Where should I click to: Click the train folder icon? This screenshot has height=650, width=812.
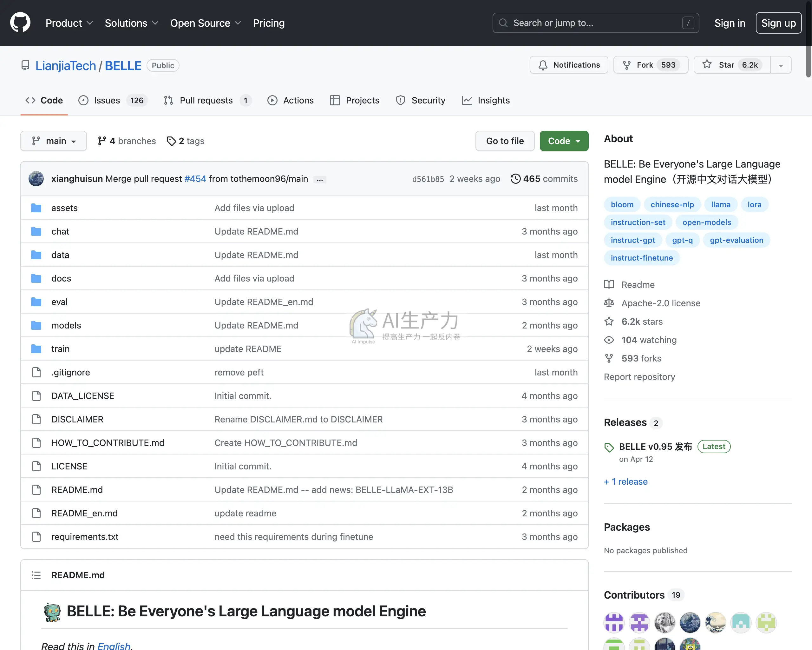[x=36, y=348]
